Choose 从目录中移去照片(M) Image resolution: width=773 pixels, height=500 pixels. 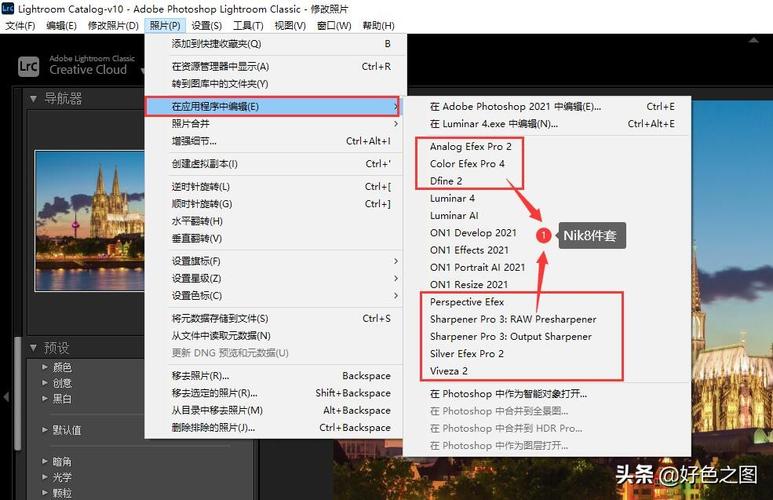click(x=275, y=410)
